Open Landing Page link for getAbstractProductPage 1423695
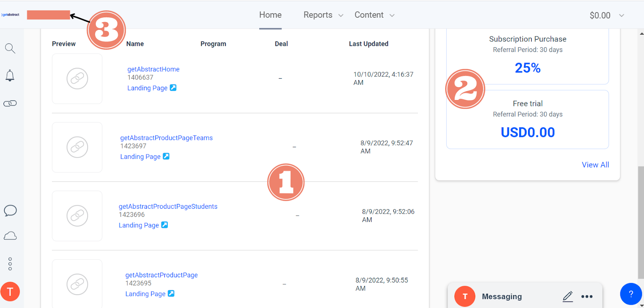This screenshot has height=308, width=644. point(145,293)
